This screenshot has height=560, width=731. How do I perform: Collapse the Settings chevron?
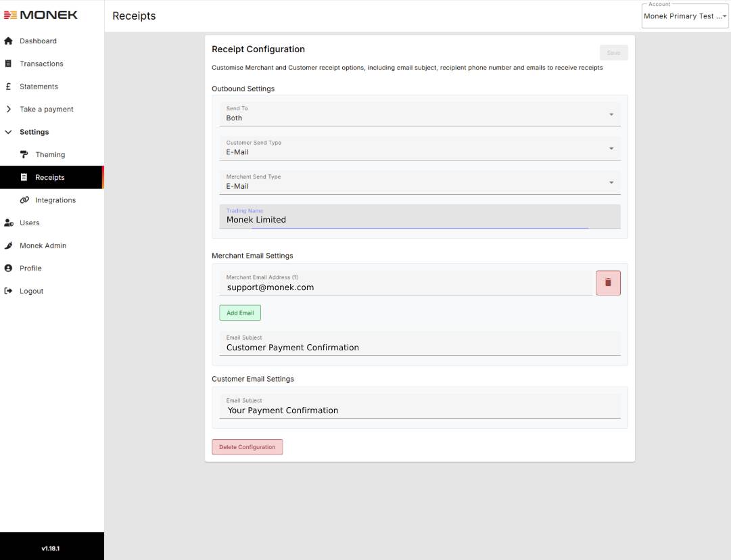tap(8, 132)
